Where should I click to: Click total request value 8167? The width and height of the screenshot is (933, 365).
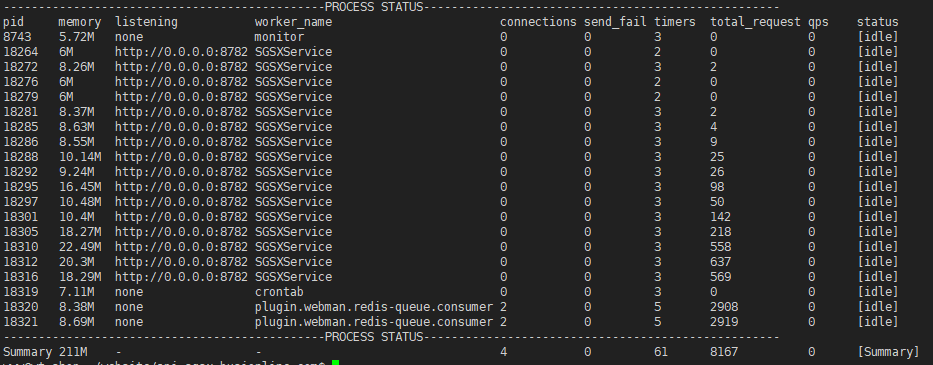[724, 352]
